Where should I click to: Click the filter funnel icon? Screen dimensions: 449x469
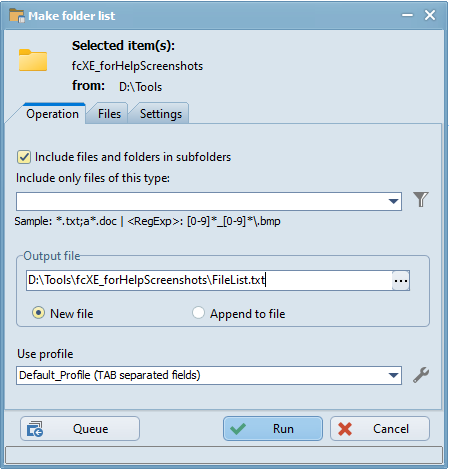coord(421,200)
